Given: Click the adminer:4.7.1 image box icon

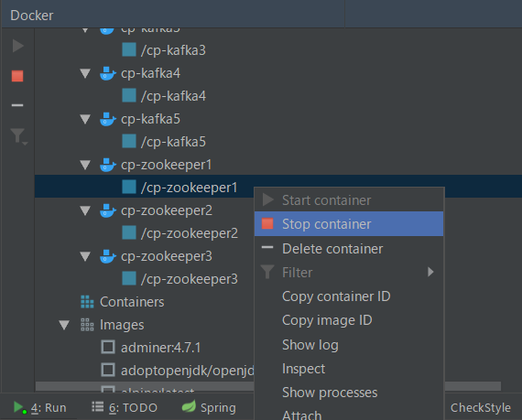Looking at the screenshot, I should tap(108, 347).
